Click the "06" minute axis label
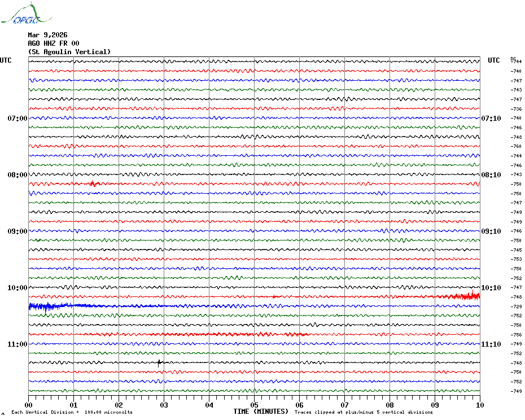The image size is (525, 420). [x=300, y=405]
